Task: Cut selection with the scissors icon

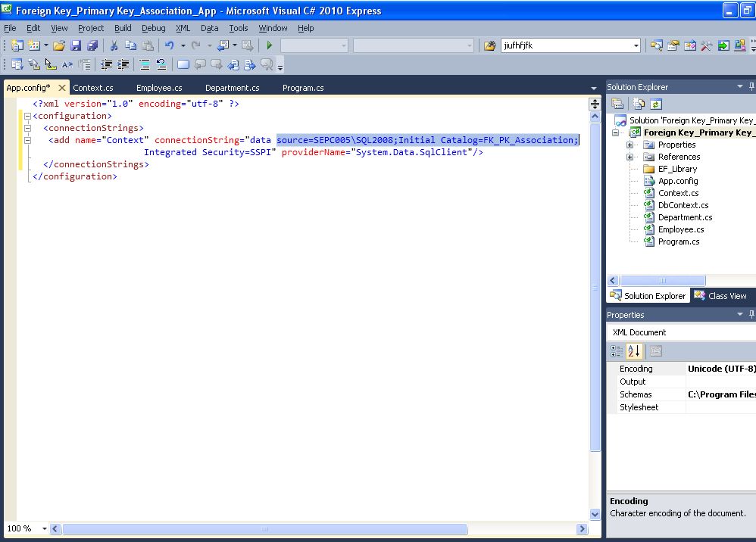Action: tap(114, 45)
